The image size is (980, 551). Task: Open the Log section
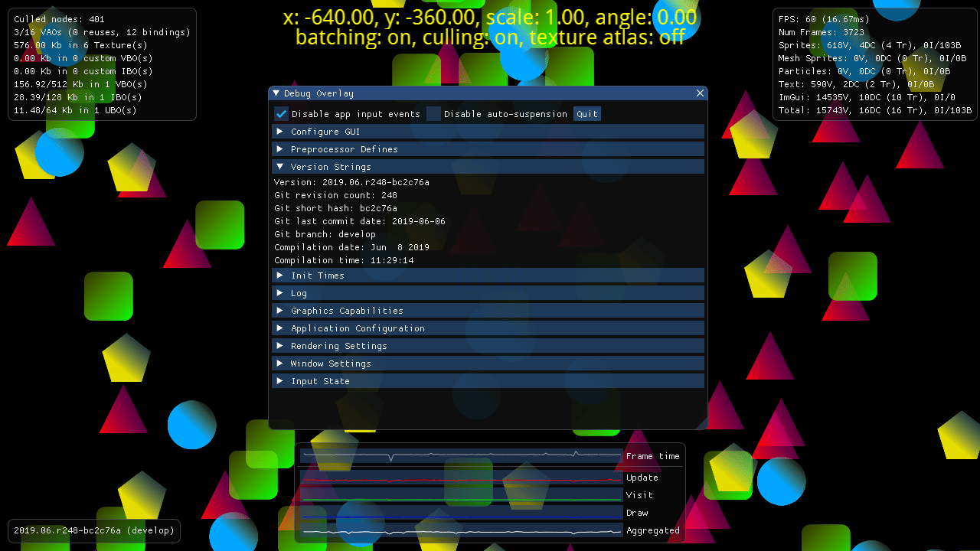pyautogui.click(x=488, y=293)
